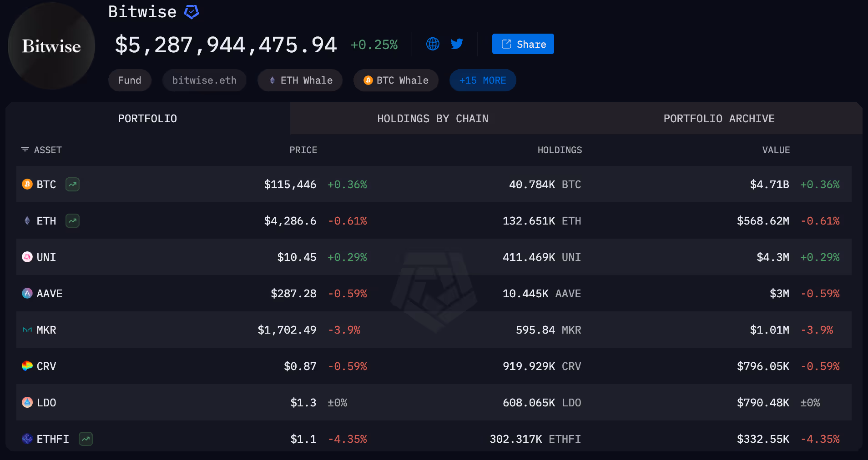Screen dimensions: 868x460
Task: Click the MKR price $1,702.49
Action: [x=287, y=330]
